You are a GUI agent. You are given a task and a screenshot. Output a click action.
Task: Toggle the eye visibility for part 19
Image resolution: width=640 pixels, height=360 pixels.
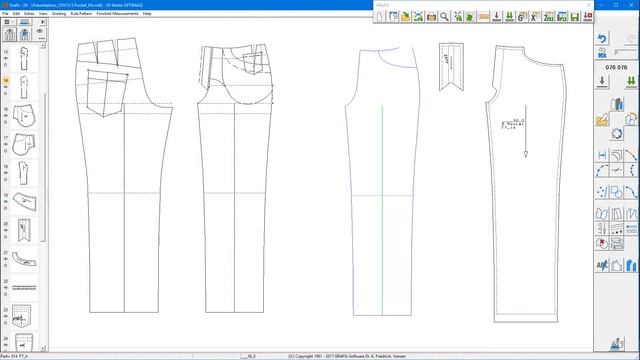coord(6,202)
